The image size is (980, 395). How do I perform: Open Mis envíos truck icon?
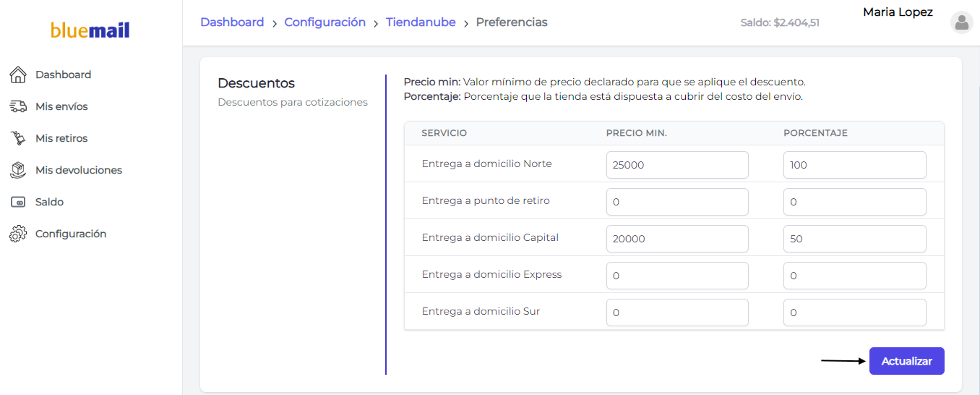pos(18,106)
